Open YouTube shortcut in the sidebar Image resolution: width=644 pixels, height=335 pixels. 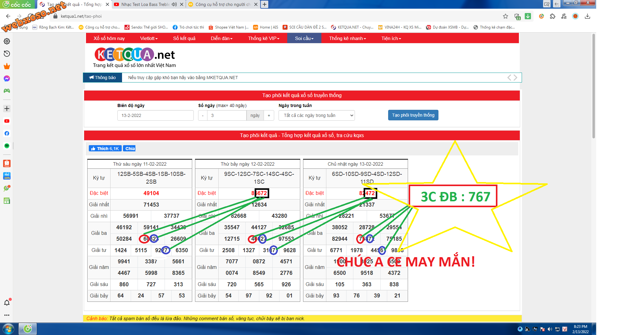(x=7, y=121)
